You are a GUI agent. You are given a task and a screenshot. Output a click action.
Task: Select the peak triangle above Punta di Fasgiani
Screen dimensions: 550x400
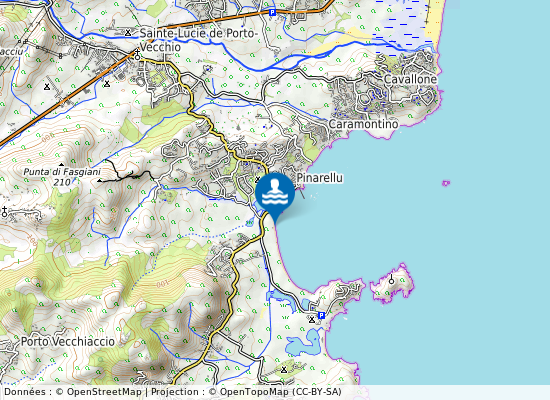click(61, 164)
